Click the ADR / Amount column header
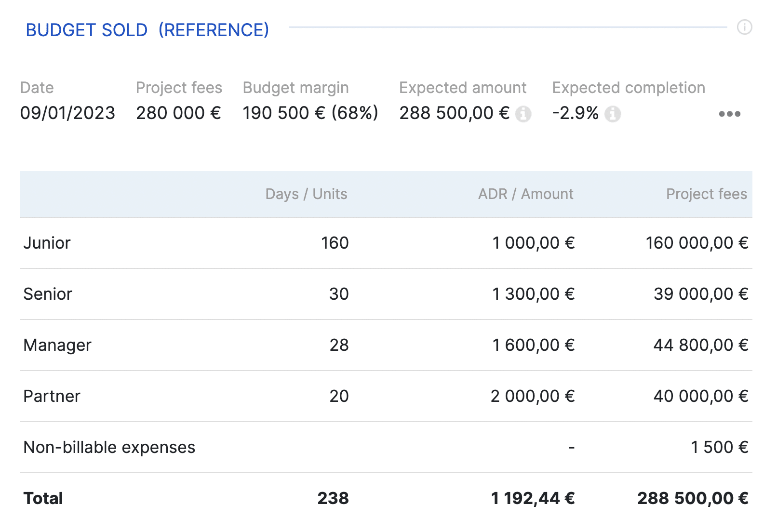Screen dimensions: 777x532 pos(525,194)
